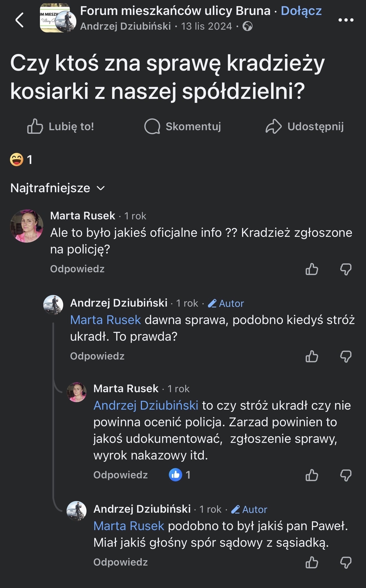Viewport: 366px width, 588px height.
Task: Open the Forum mieszkańców ulicy Bruna group
Action: tap(175, 11)
